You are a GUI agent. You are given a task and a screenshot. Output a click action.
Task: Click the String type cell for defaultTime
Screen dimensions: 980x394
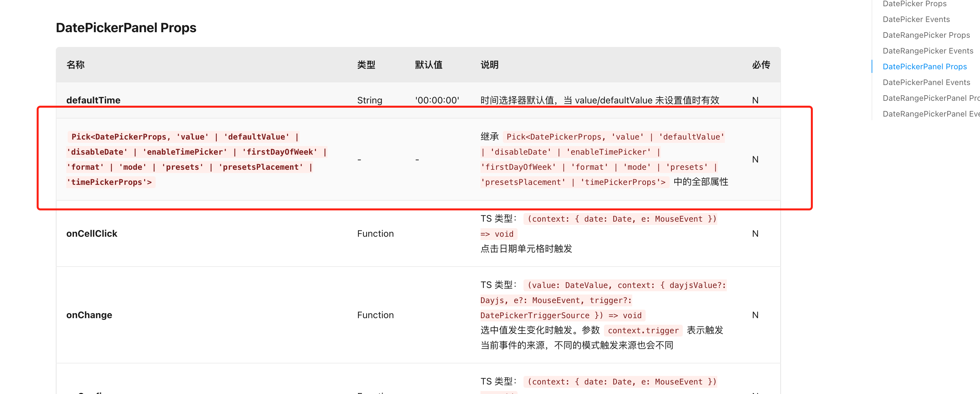pyautogui.click(x=369, y=100)
